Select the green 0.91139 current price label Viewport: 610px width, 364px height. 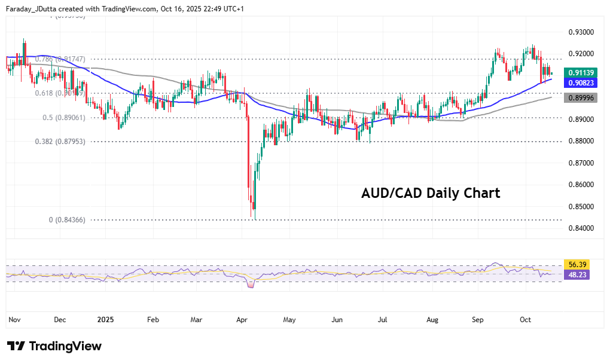coord(581,73)
